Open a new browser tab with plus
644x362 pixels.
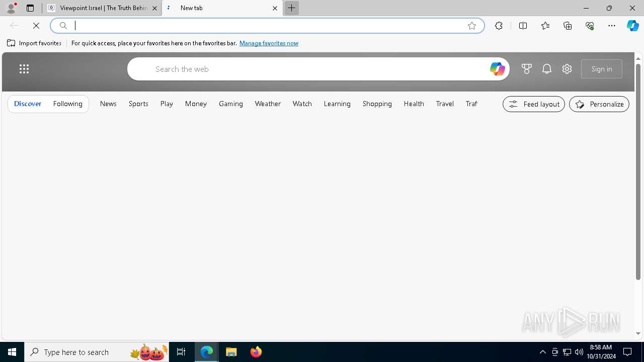[291, 8]
